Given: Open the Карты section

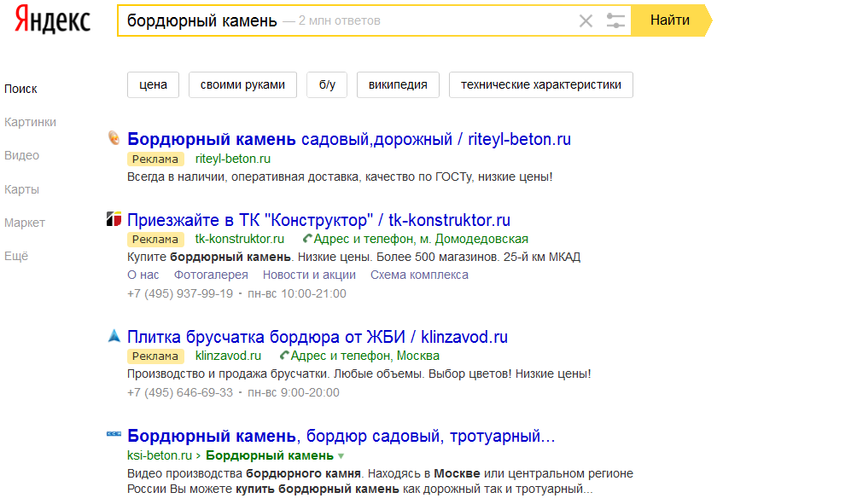Looking at the screenshot, I should click(x=21, y=189).
